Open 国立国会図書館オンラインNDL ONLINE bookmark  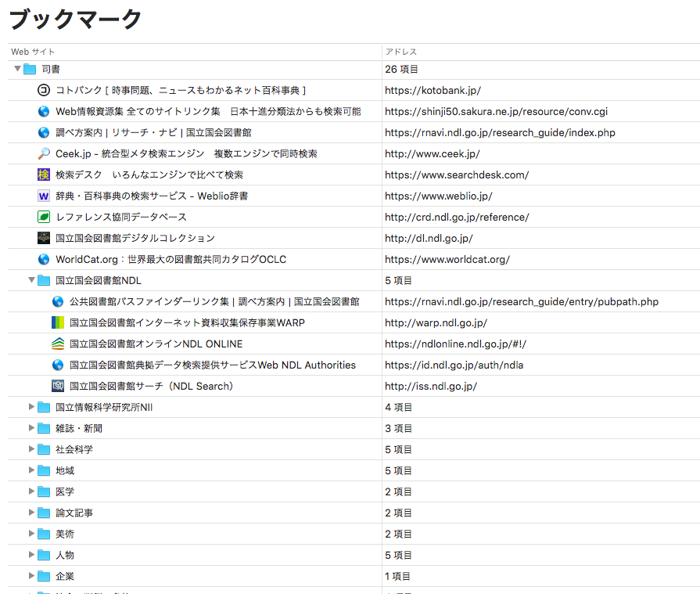156,344
